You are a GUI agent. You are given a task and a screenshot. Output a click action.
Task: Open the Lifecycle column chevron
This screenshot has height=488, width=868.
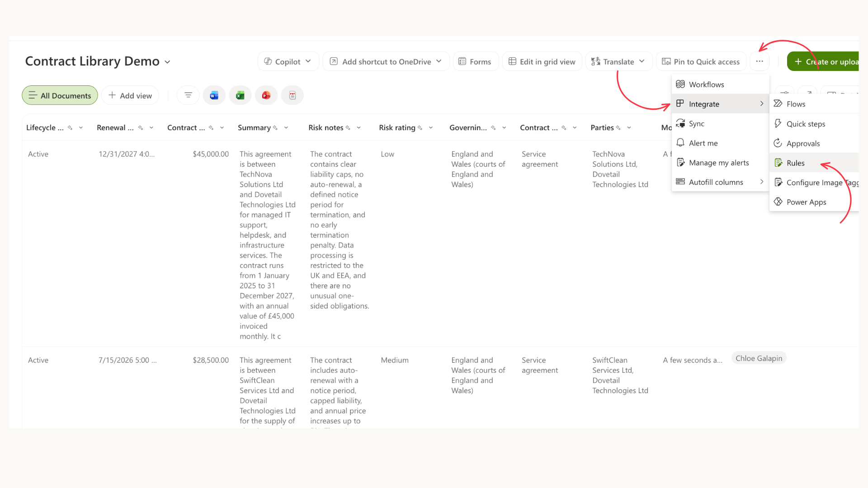(81, 128)
